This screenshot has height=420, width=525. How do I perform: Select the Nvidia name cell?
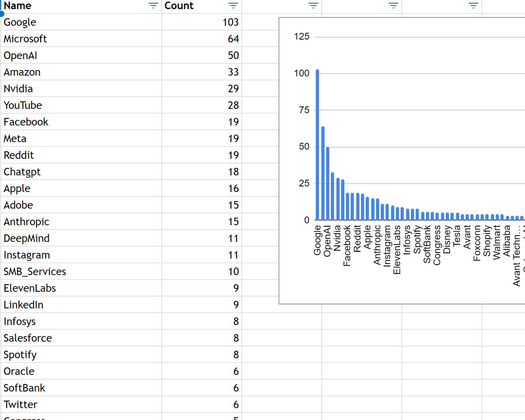pos(81,89)
